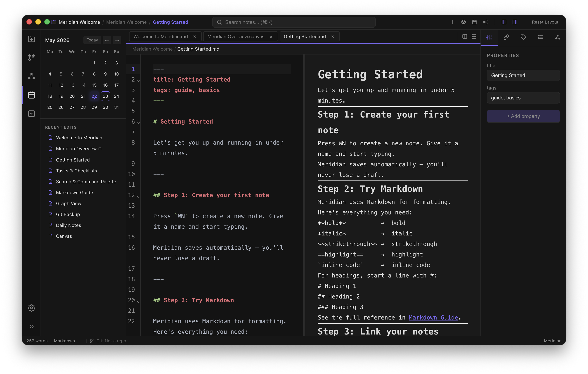
Task: Go to the previous month in the calendar
Action: coord(107,40)
